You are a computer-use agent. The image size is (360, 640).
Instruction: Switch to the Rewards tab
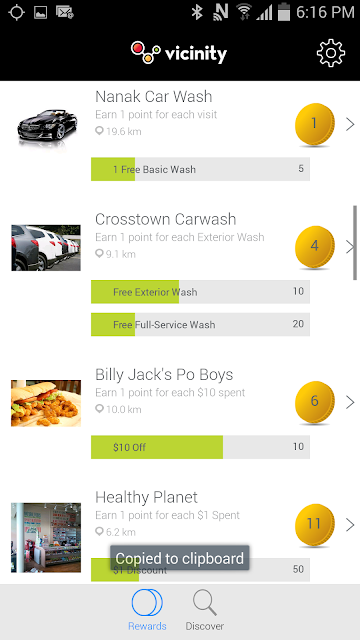pos(147,610)
